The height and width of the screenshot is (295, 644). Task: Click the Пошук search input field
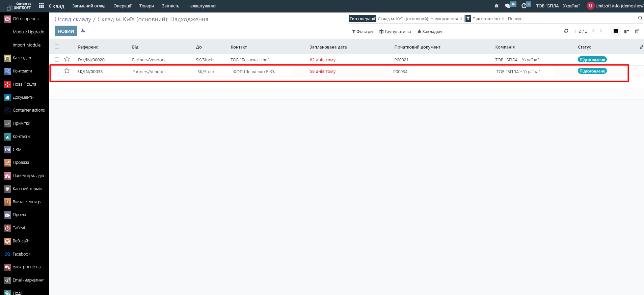[570, 19]
